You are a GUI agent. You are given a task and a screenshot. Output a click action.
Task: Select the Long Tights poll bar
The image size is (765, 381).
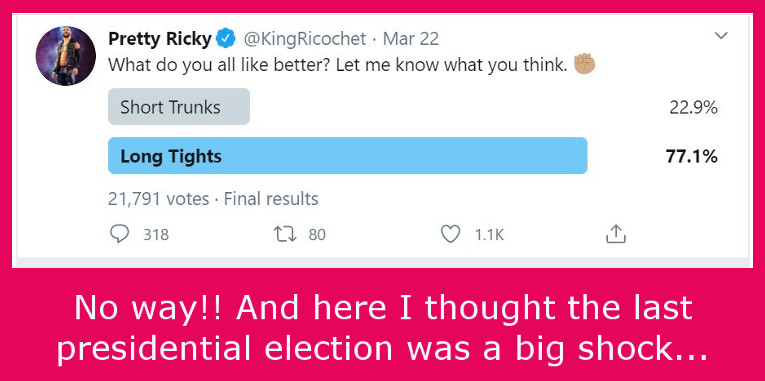347,156
